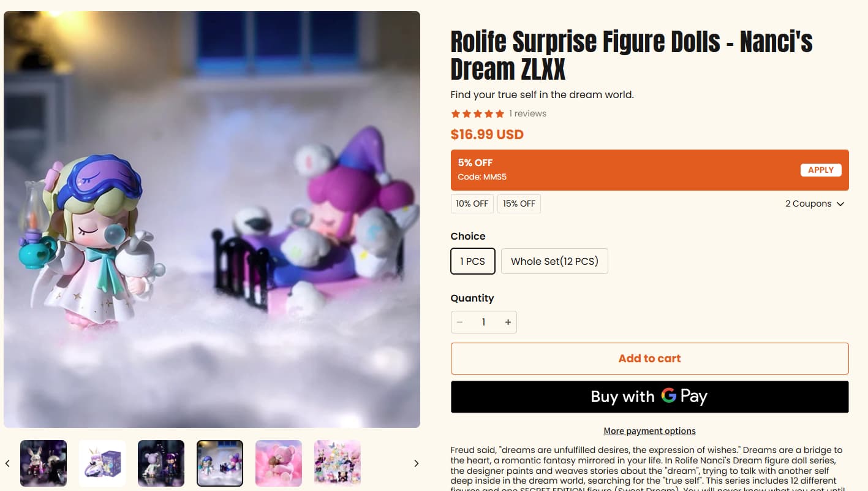This screenshot has height=491, width=868.
Task: Open the 1 reviews link
Action: pos(527,113)
